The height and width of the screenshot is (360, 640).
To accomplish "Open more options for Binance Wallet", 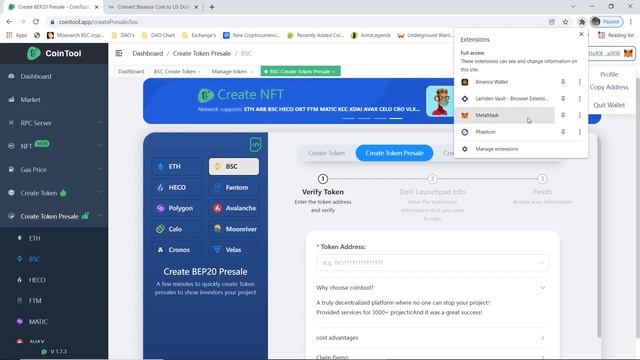I will [580, 82].
